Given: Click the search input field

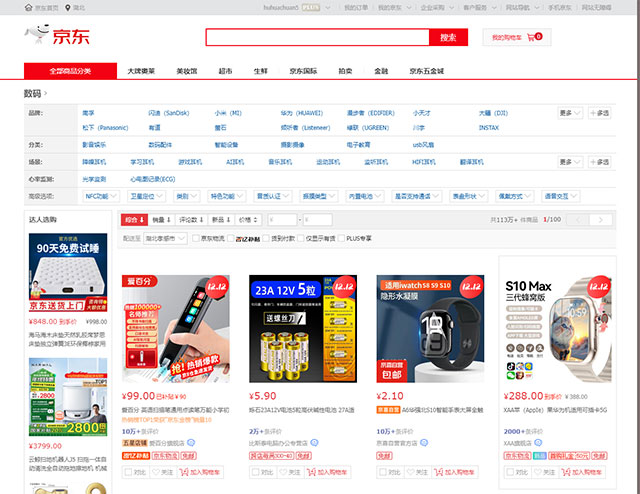Looking at the screenshot, I should (316, 38).
